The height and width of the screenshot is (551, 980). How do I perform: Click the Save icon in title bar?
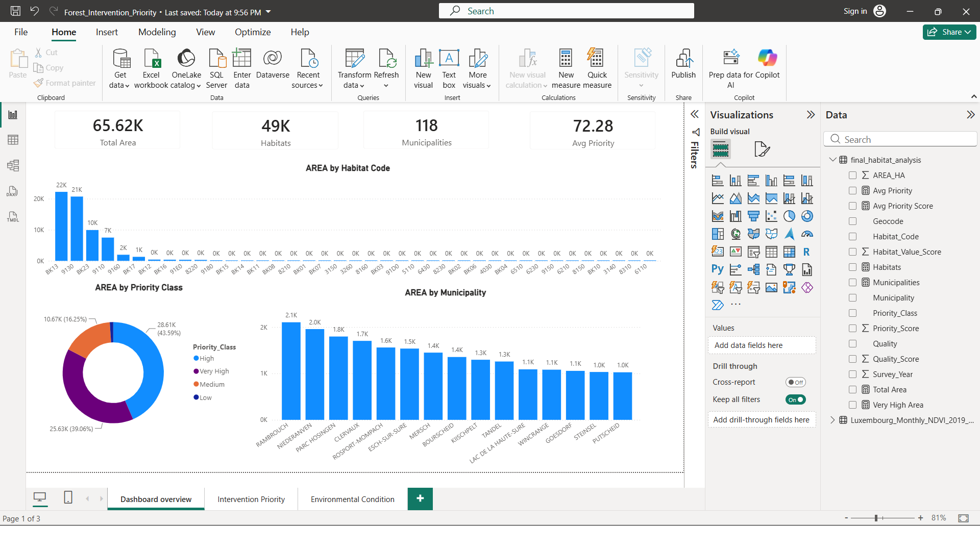click(15, 11)
